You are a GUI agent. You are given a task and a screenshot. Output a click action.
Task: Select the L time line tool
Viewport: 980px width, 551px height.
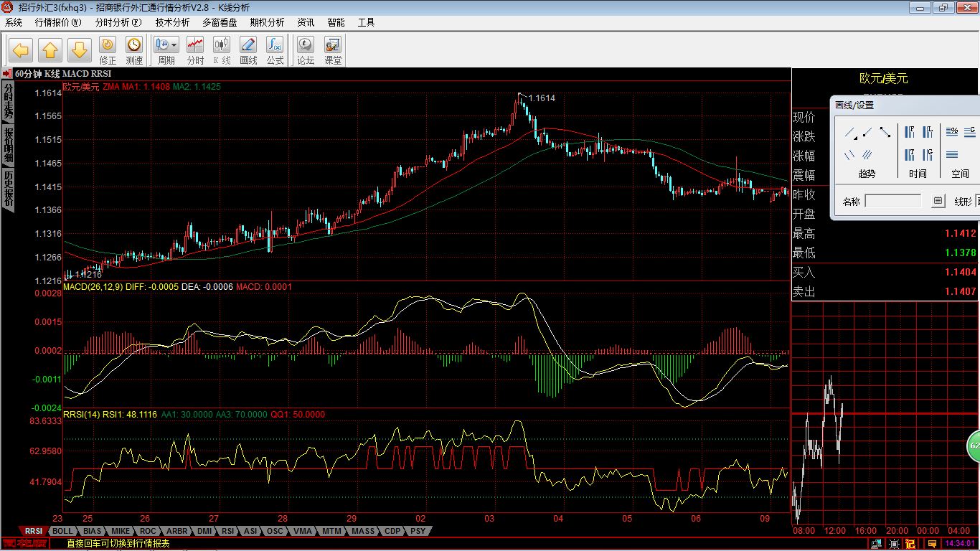click(928, 132)
